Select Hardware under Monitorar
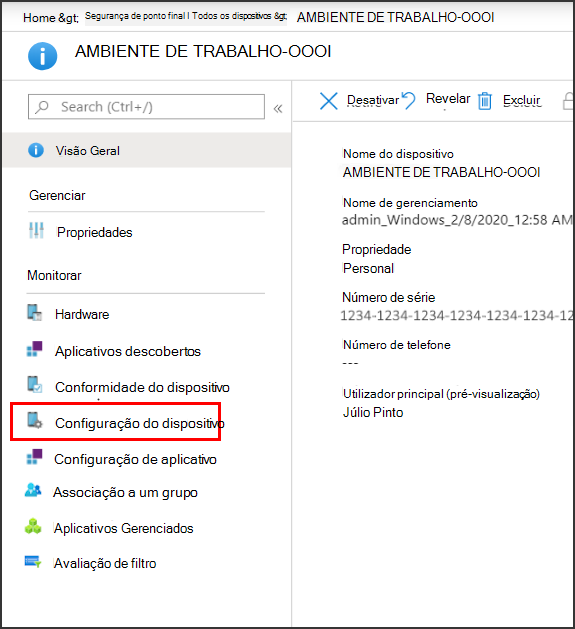This screenshot has width=575, height=629. pyautogui.click(x=82, y=314)
